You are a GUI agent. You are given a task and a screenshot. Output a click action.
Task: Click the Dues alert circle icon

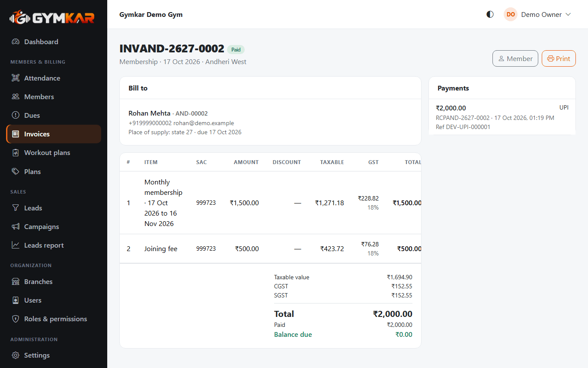point(16,116)
